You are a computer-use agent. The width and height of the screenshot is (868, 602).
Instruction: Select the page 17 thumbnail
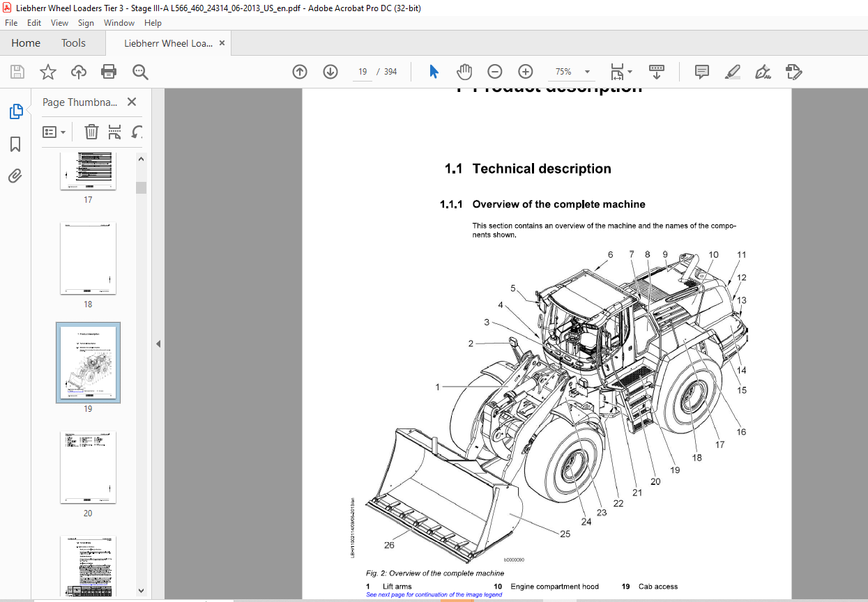pyautogui.click(x=88, y=171)
